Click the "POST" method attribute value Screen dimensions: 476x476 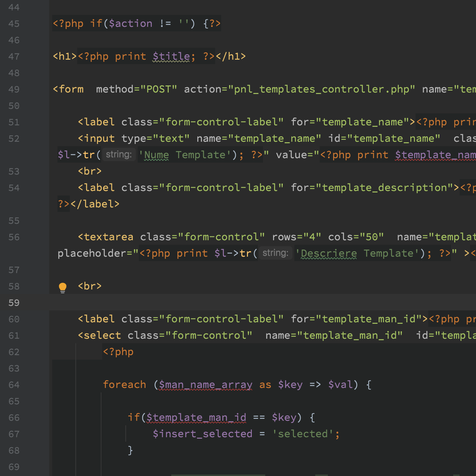pyautogui.click(x=159, y=89)
